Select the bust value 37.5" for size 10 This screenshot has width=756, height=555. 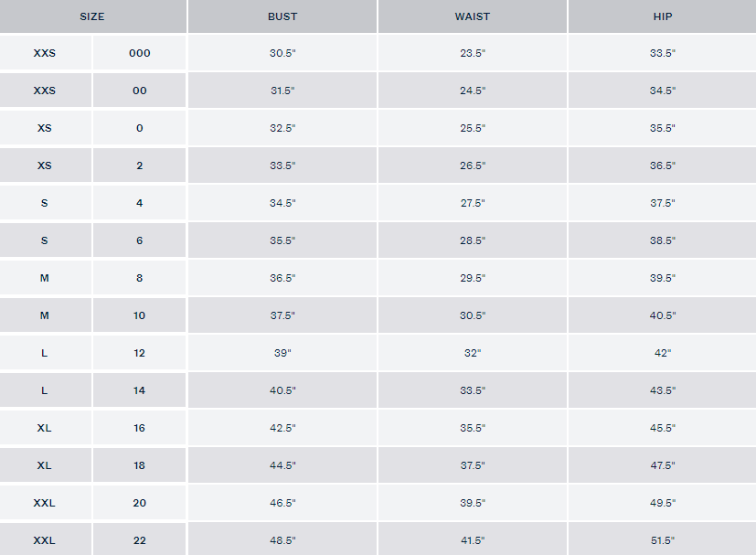click(282, 315)
